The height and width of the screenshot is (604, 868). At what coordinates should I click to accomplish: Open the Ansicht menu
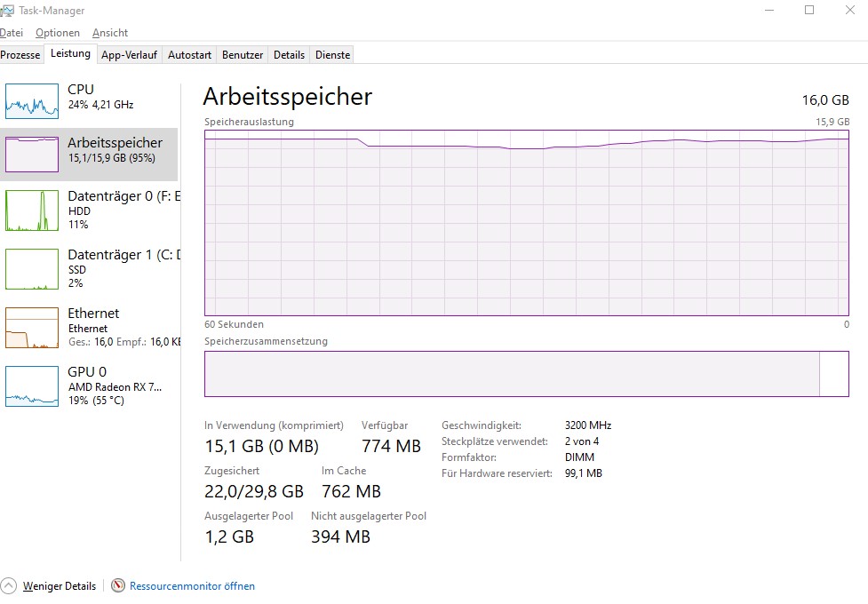110,33
